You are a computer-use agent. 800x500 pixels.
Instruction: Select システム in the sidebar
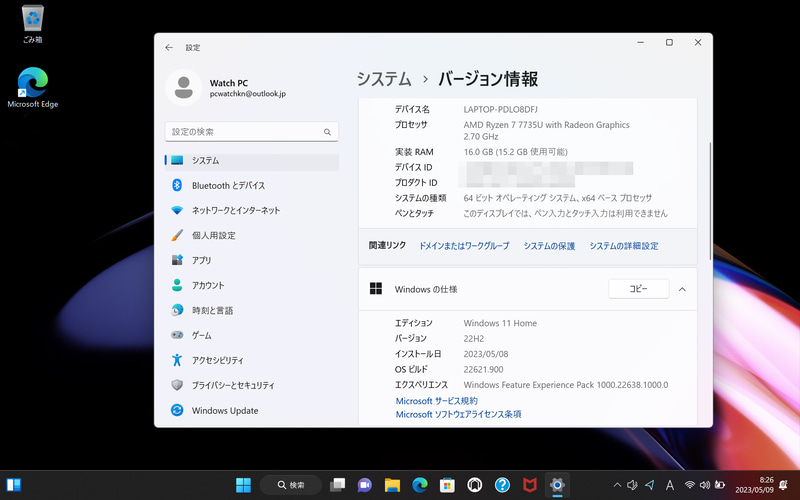pyautogui.click(x=252, y=160)
